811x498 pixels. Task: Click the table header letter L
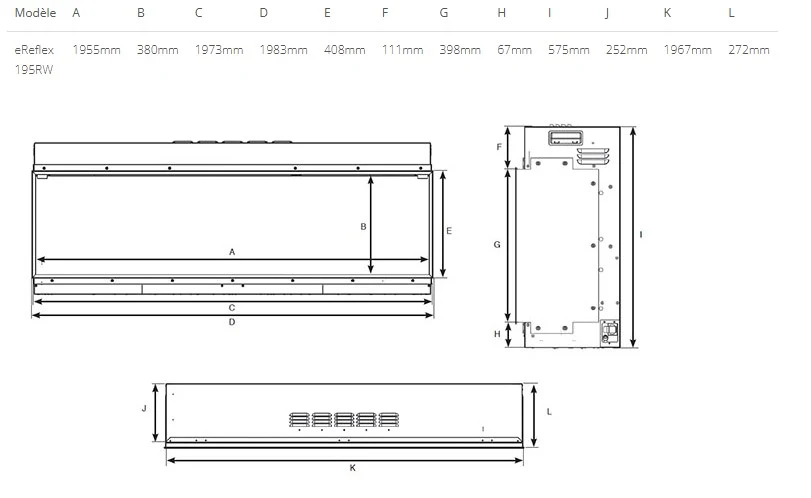point(731,13)
